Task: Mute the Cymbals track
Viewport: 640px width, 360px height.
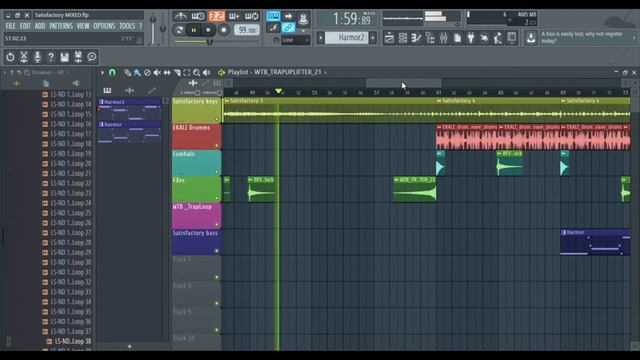Action: coord(217,172)
